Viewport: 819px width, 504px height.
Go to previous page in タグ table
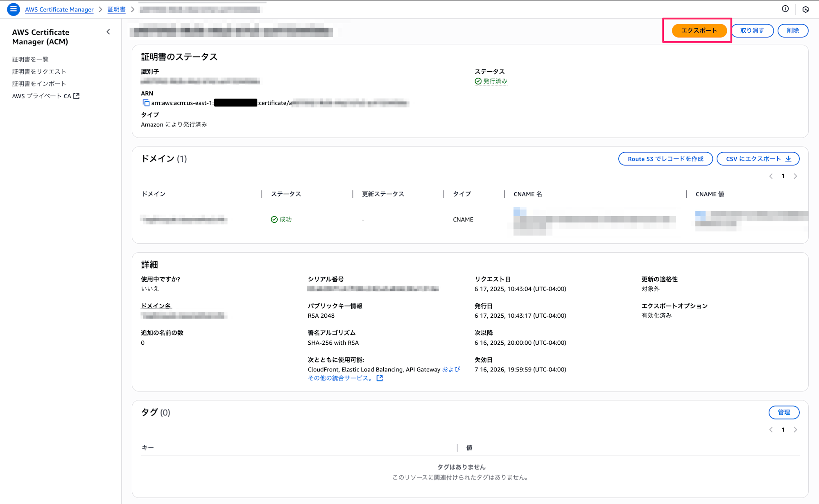coord(771,429)
